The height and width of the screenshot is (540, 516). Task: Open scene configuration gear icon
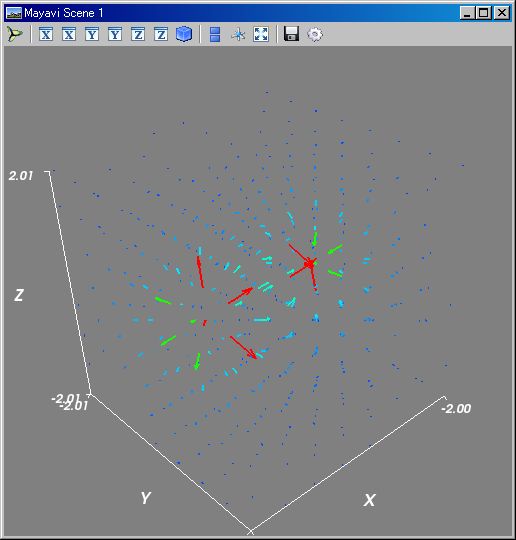[x=314, y=34]
